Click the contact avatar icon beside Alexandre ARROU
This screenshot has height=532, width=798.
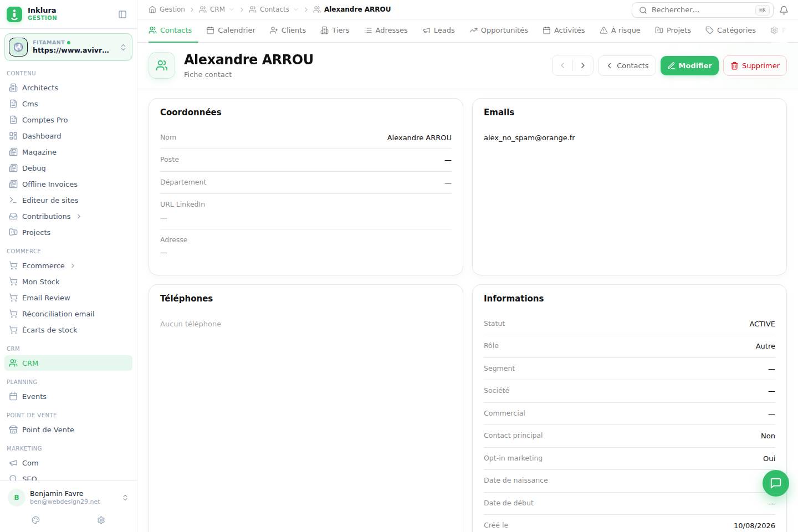[162, 65]
